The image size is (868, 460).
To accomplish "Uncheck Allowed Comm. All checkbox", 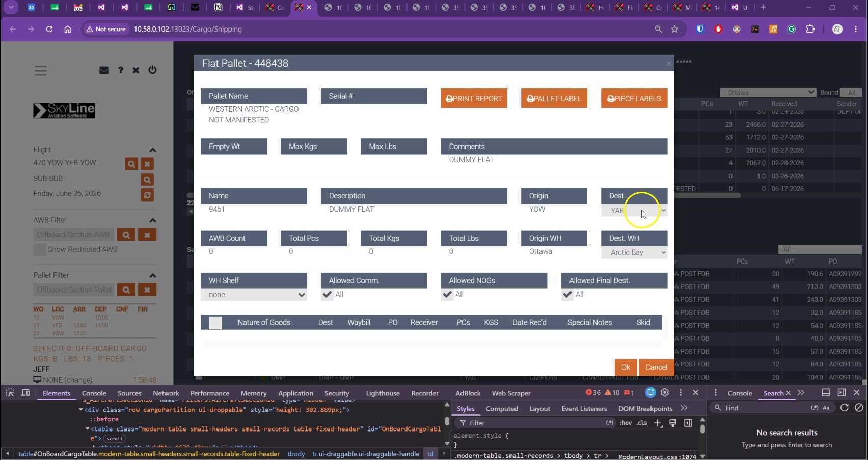I will pos(327,295).
